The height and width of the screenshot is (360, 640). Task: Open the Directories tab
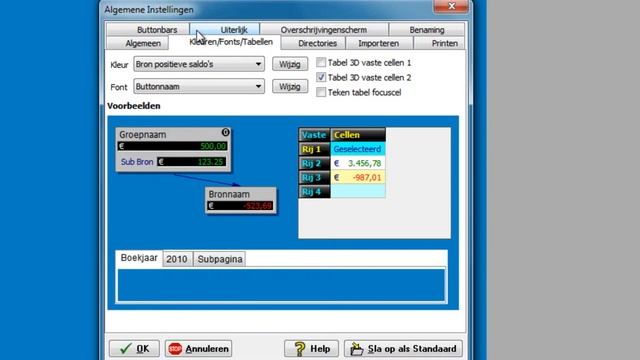313,43
